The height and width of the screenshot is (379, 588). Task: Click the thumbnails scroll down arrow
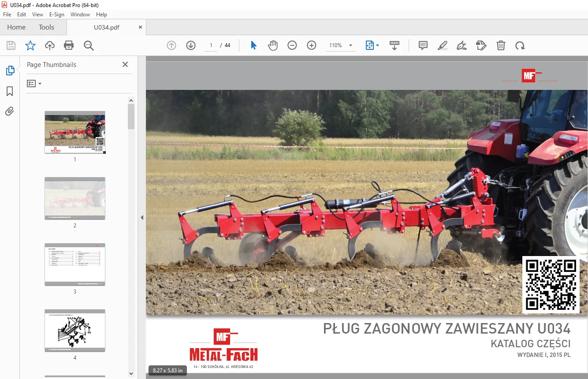[131, 373]
